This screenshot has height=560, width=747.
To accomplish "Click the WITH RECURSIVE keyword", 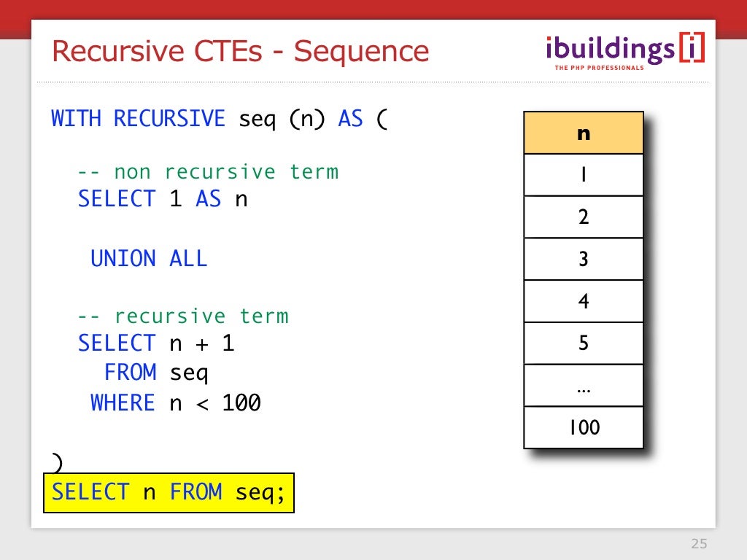I will tap(138, 118).
